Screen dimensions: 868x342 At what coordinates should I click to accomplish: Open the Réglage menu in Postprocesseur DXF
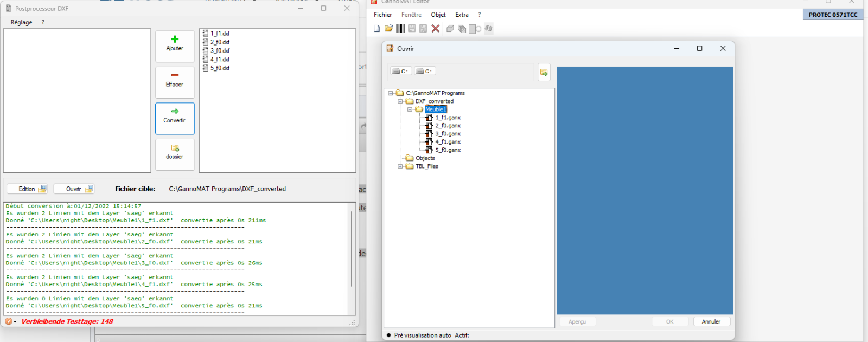[x=22, y=22]
